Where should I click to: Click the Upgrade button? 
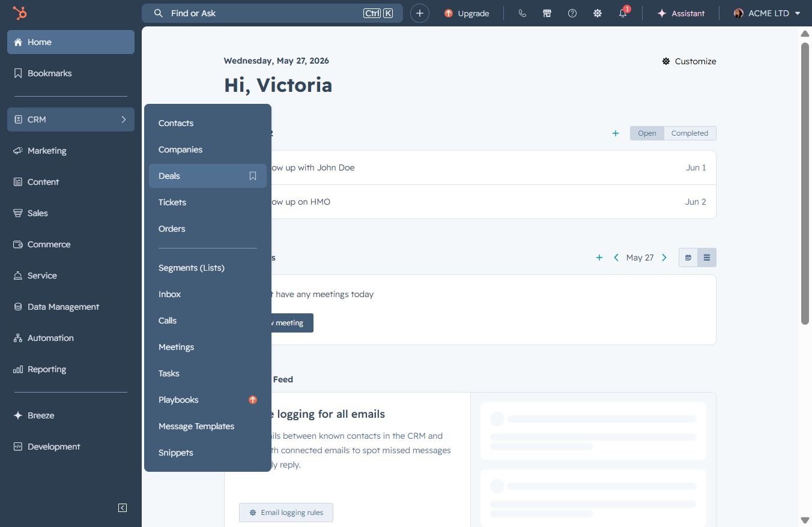tap(467, 13)
